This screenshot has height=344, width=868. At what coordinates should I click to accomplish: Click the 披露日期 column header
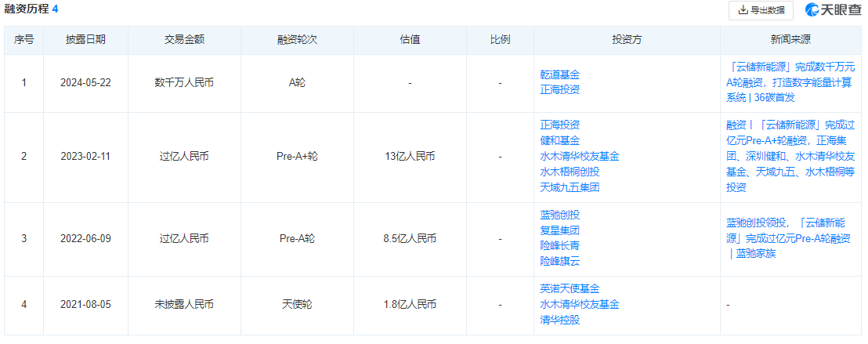tap(85, 39)
